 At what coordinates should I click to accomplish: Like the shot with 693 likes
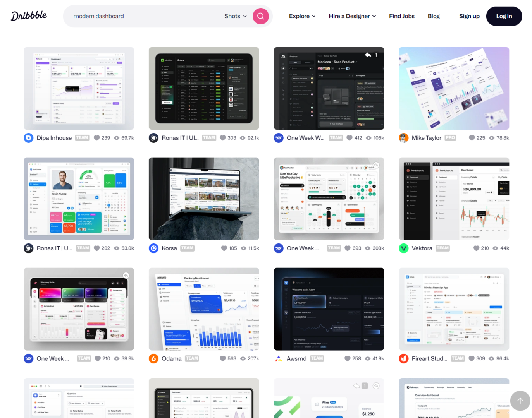click(x=348, y=248)
